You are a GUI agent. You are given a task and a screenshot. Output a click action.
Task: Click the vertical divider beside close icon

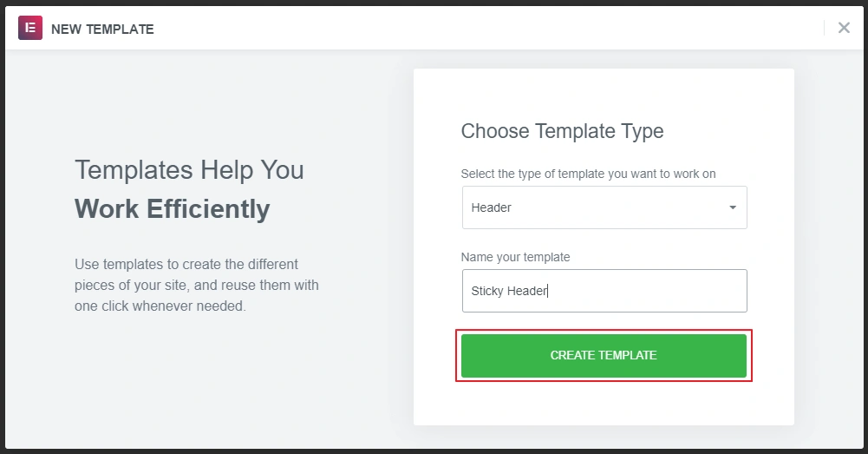coord(824,28)
